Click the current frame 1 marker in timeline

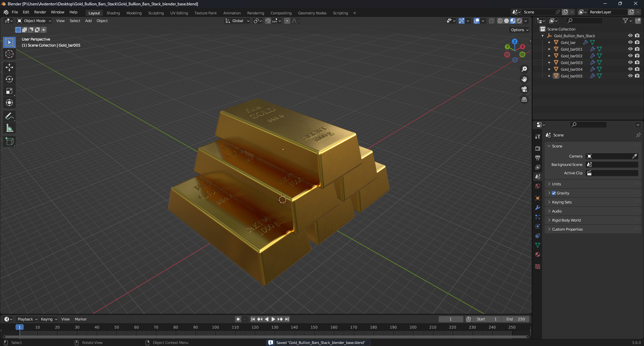[x=19, y=327]
